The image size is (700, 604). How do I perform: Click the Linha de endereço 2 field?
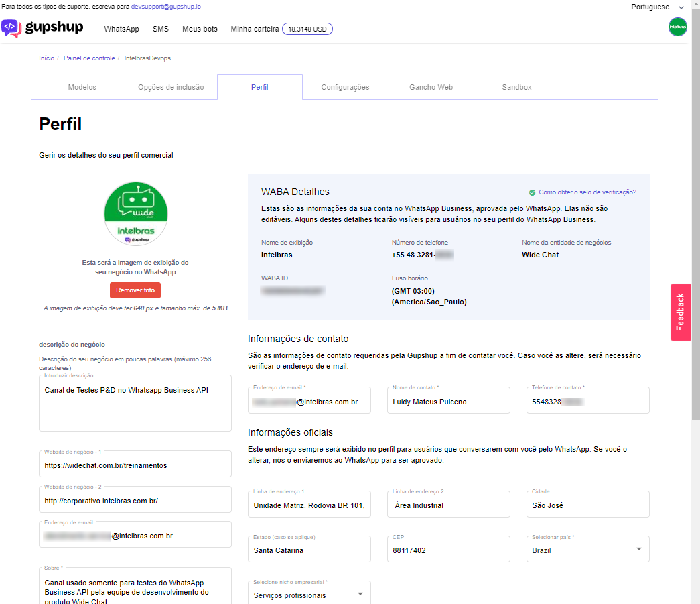pos(449,504)
